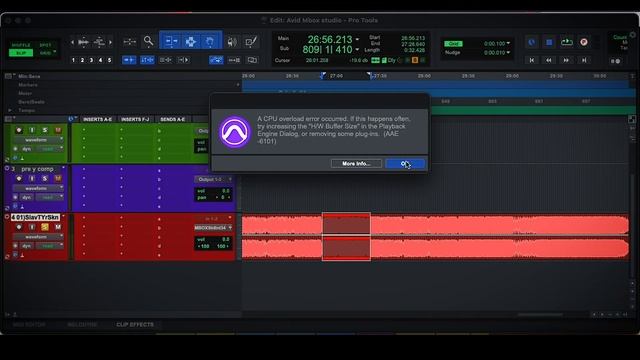Toggle Tab to Transients
Viewport: 640px width, 360px height.
[129, 60]
